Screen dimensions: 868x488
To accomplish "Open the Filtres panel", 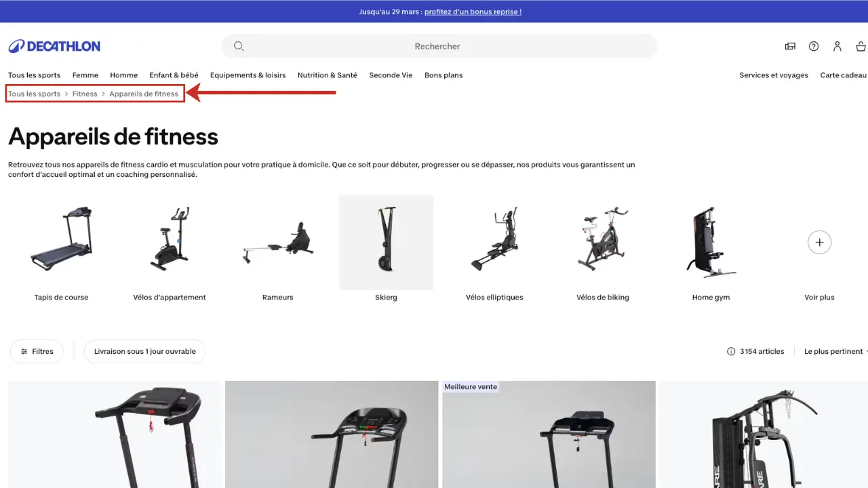I will pyautogui.click(x=37, y=351).
